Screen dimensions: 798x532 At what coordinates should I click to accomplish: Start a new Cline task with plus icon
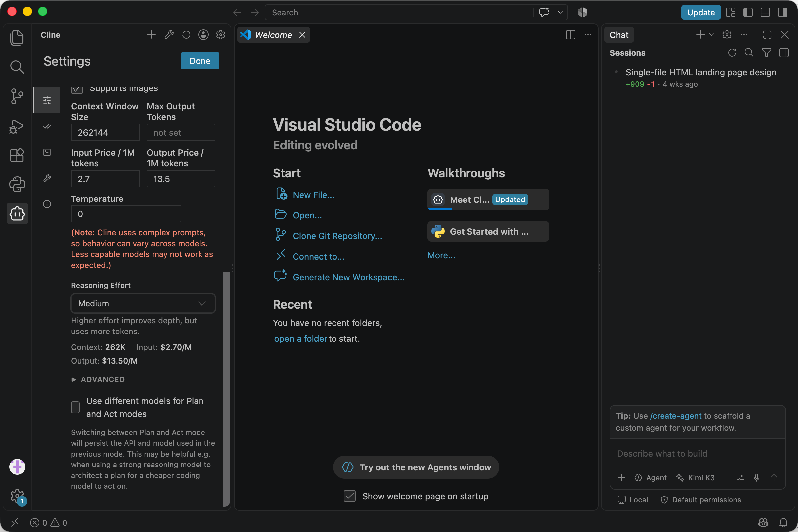point(151,35)
